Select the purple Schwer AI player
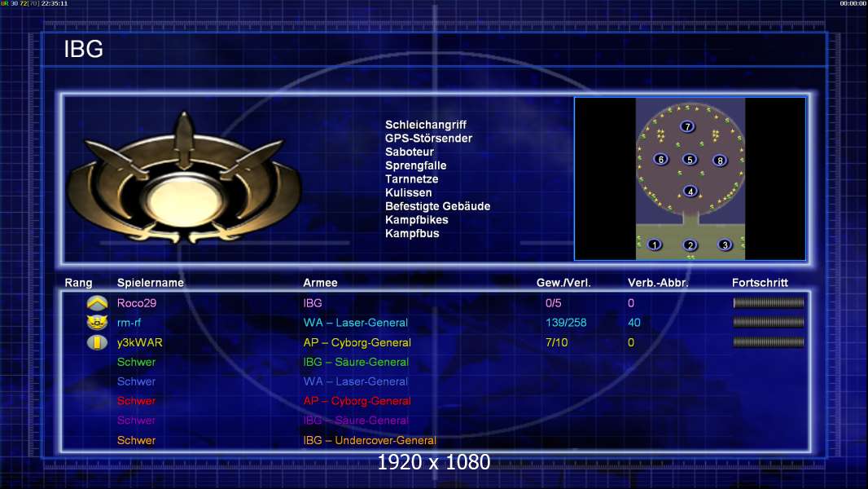Image resolution: width=868 pixels, height=489 pixels. pyautogui.click(x=136, y=420)
